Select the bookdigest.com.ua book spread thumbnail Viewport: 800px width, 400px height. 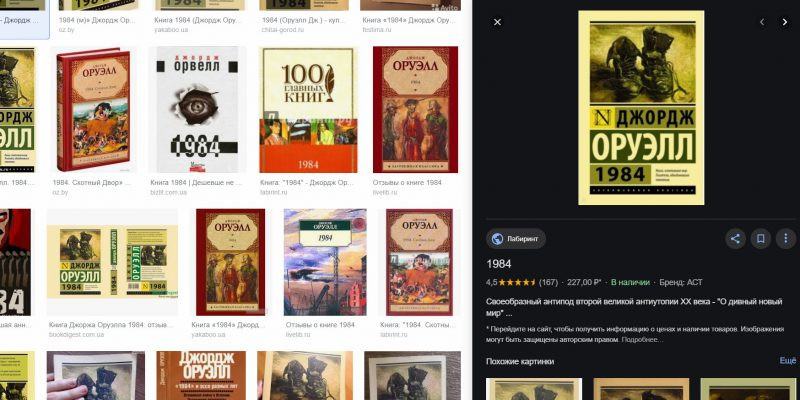111,263
